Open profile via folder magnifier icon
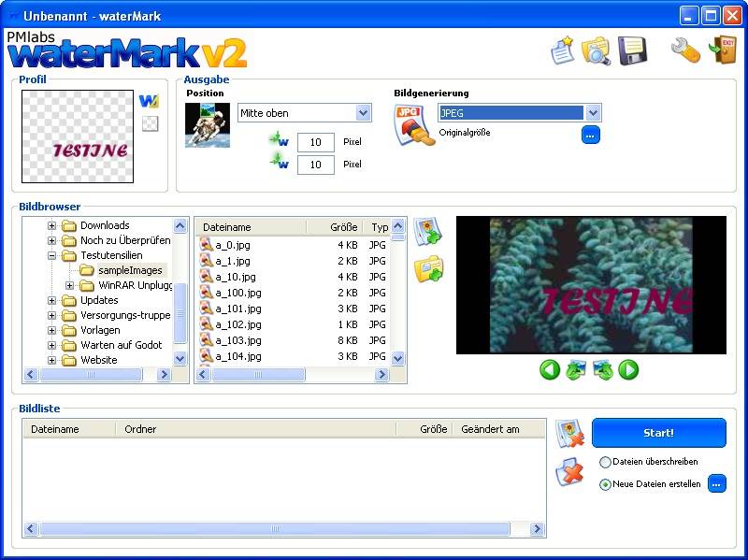 click(597, 50)
